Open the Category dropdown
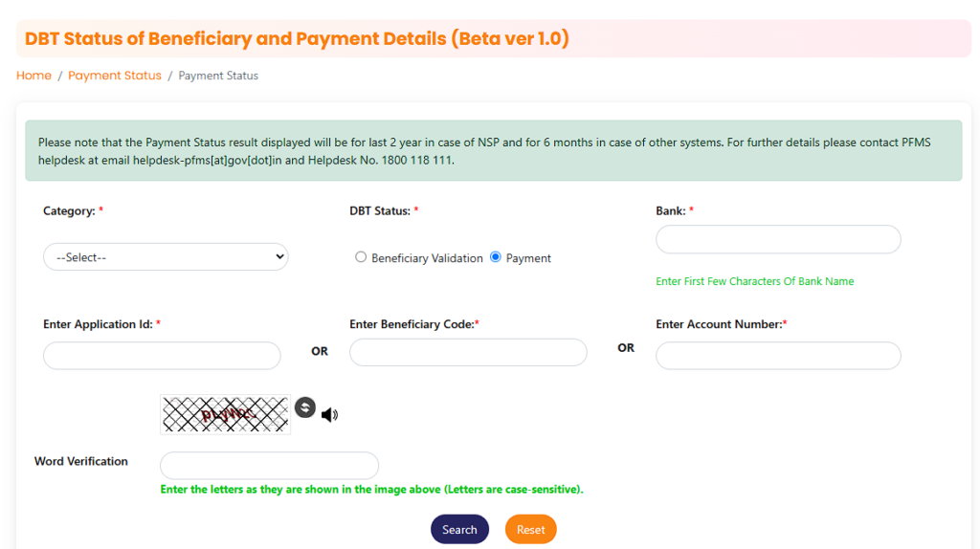980x549 pixels. click(x=166, y=256)
